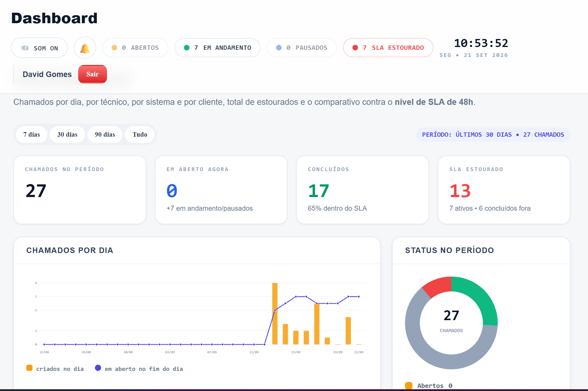
Task: Toggle the 'criados no dia' legend swatch
Action: [29, 368]
